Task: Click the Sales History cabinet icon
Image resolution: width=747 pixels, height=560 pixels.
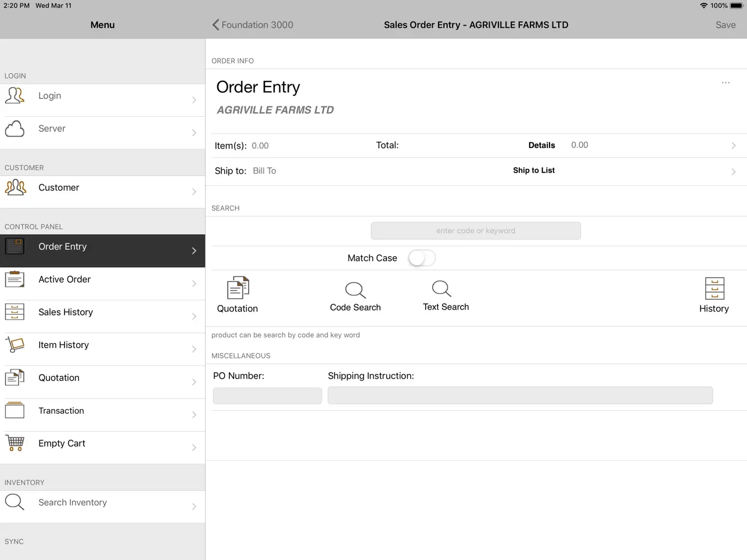Action: coord(15,313)
